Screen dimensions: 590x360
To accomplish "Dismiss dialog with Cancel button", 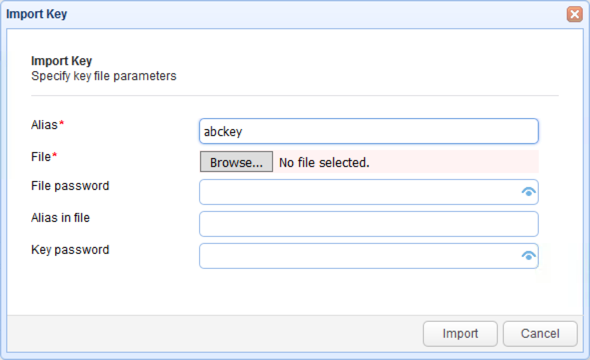I will pos(540,334).
